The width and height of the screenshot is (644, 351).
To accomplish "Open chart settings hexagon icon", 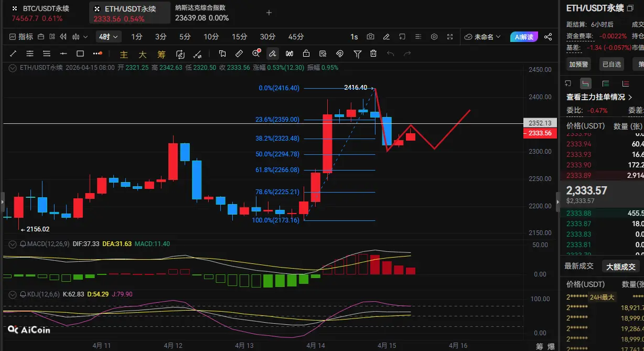I will coord(434,37).
